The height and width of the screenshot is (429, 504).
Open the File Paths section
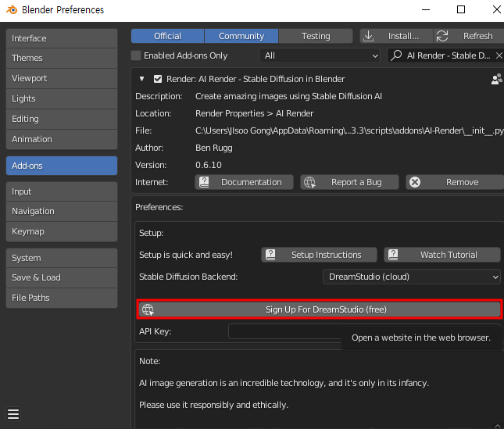pyautogui.click(x=62, y=298)
